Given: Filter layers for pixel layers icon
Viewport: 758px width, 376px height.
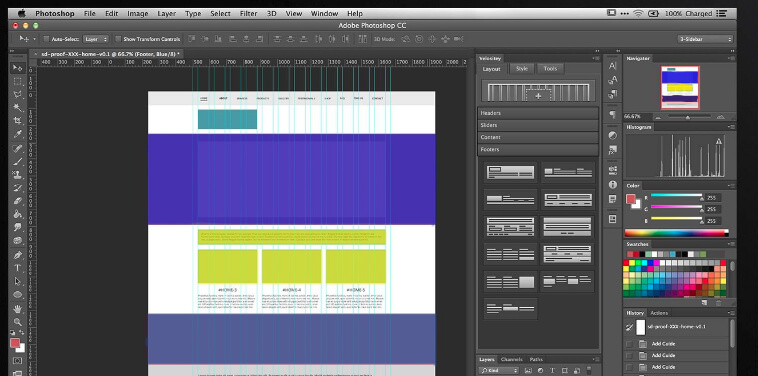Looking at the screenshot, I should (528, 371).
